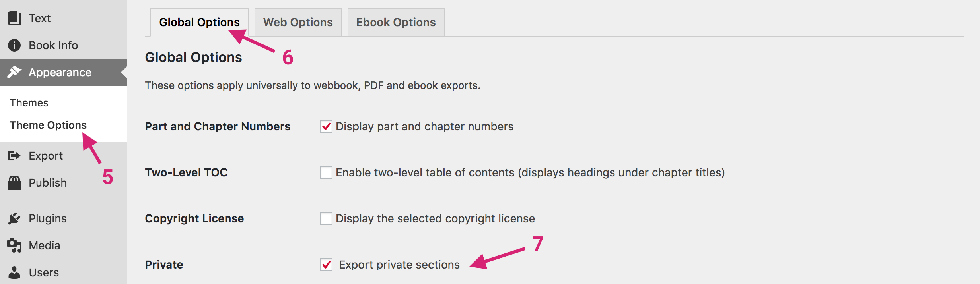Select the Global Options tab

pos(199,22)
